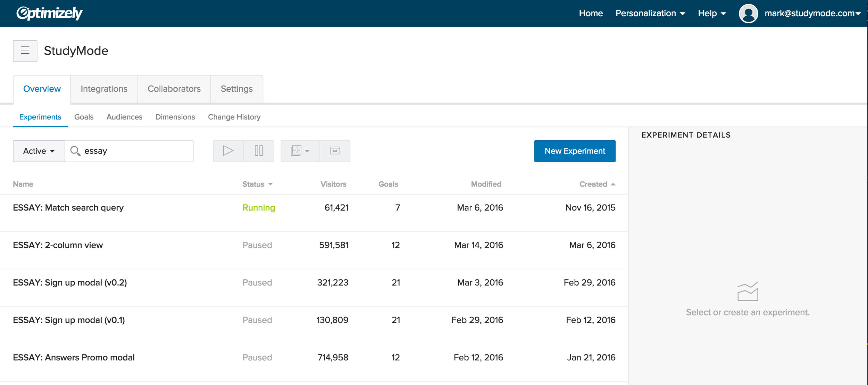
Task: Focus the essay search field
Action: (x=129, y=151)
